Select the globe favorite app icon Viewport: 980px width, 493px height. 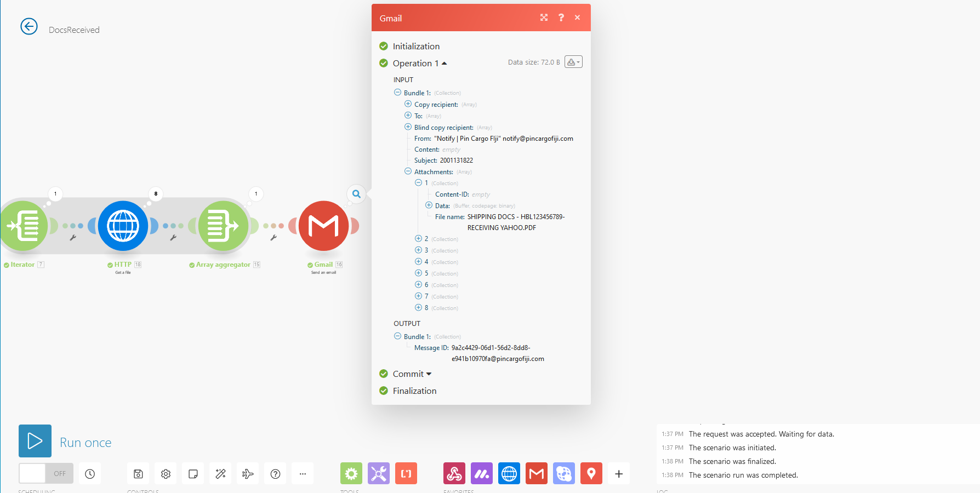(x=564, y=474)
